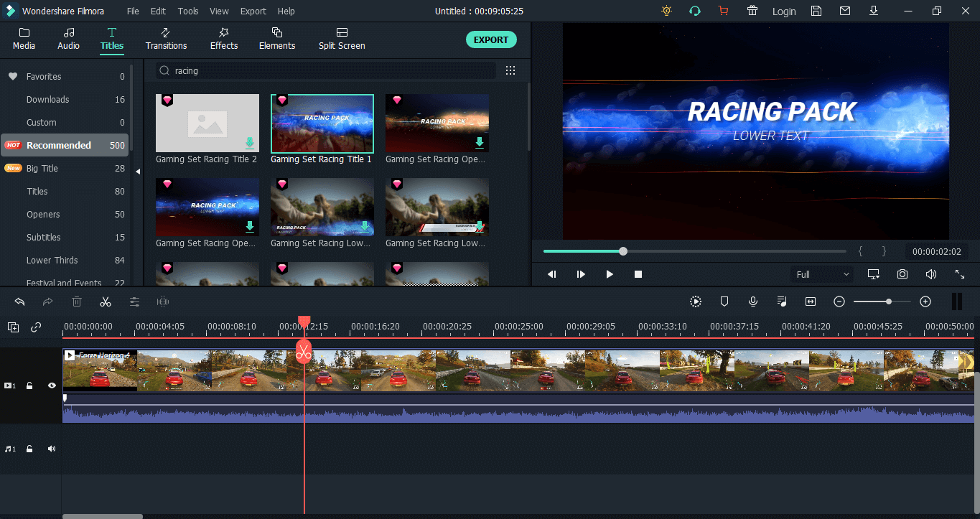Record voiceover with microphone icon
Viewport: 980px width, 519px height.
(x=753, y=301)
